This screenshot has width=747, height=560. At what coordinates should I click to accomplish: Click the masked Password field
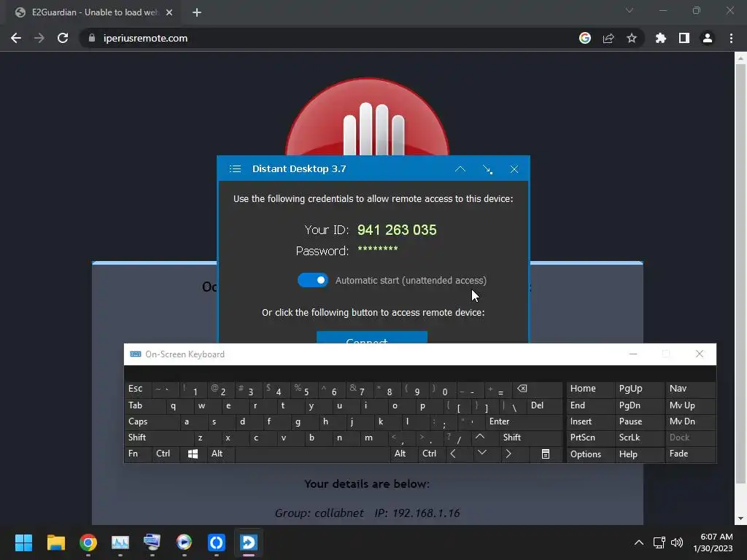(x=378, y=249)
